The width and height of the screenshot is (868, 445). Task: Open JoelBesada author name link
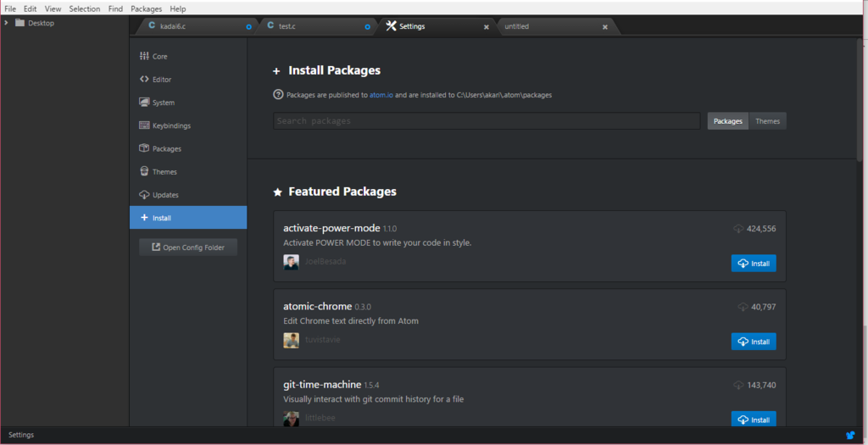click(x=325, y=261)
